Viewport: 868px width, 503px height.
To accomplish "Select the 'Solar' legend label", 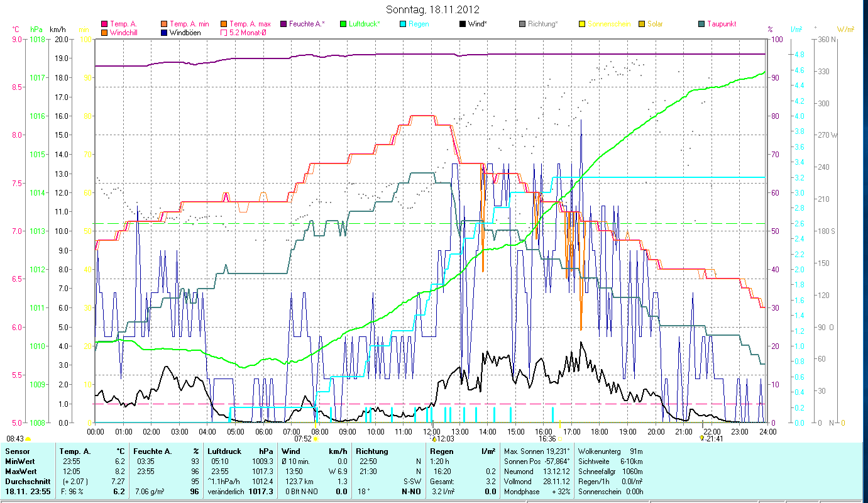I will (x=654, y=24).
